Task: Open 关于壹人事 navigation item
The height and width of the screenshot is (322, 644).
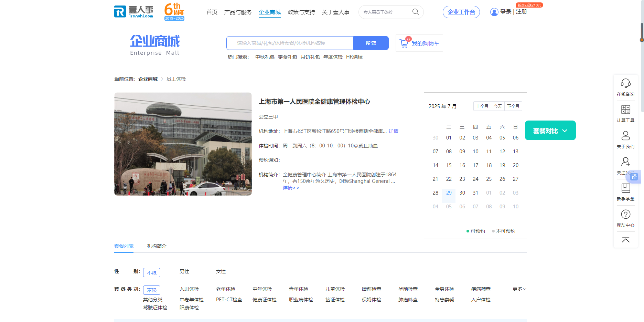Action: click(336, 12)
